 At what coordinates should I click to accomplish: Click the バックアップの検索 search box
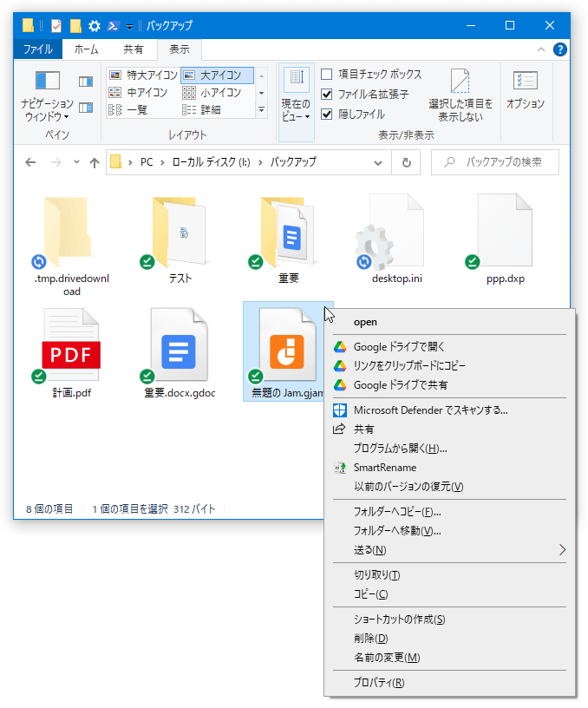coord(495,162)
